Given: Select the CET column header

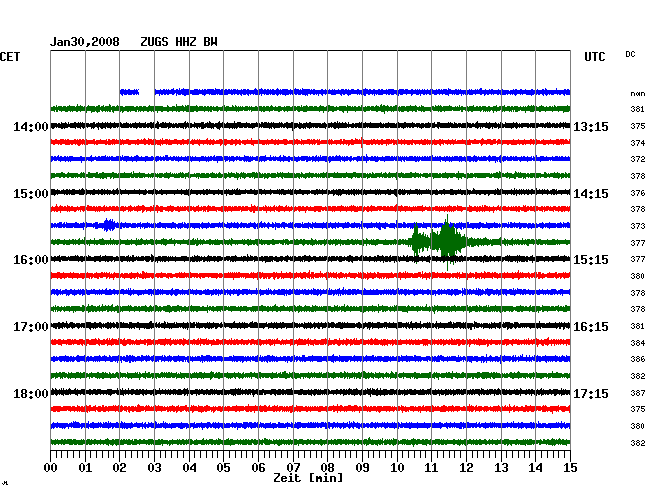Looking at the screenshot, I should click(x=10, y=57).
